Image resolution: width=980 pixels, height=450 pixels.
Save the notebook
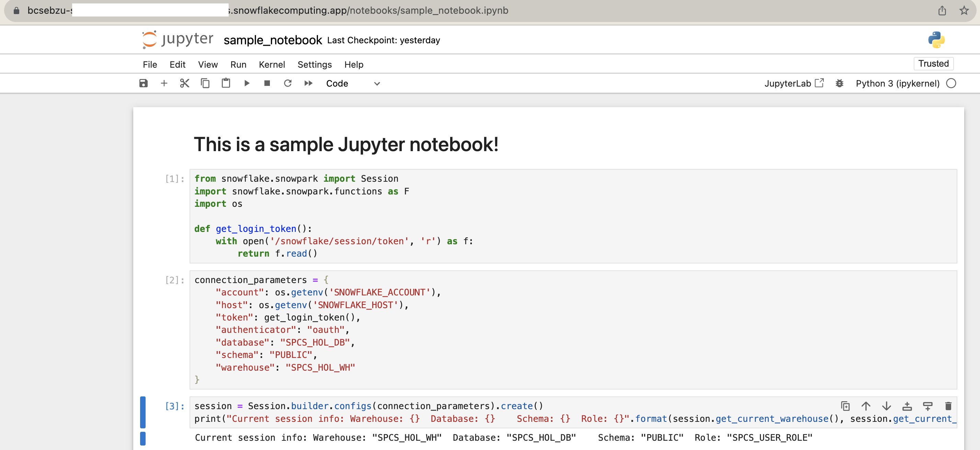pos(143,83)
